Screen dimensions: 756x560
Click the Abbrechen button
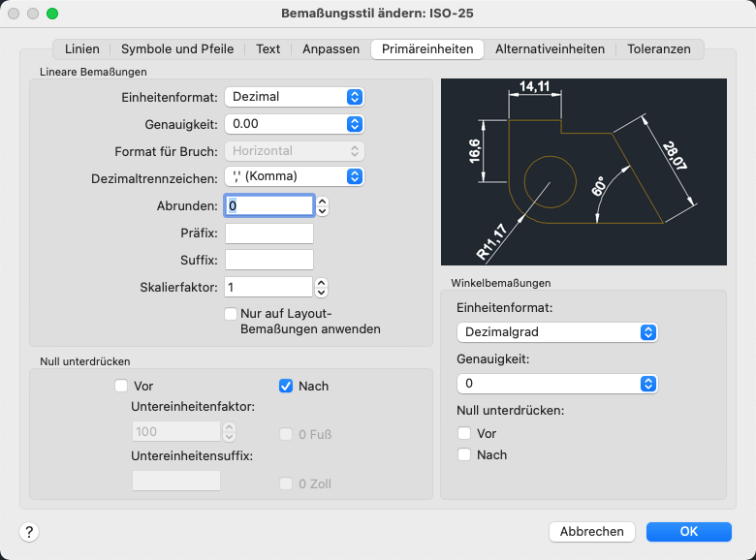[x=591, y=532]
